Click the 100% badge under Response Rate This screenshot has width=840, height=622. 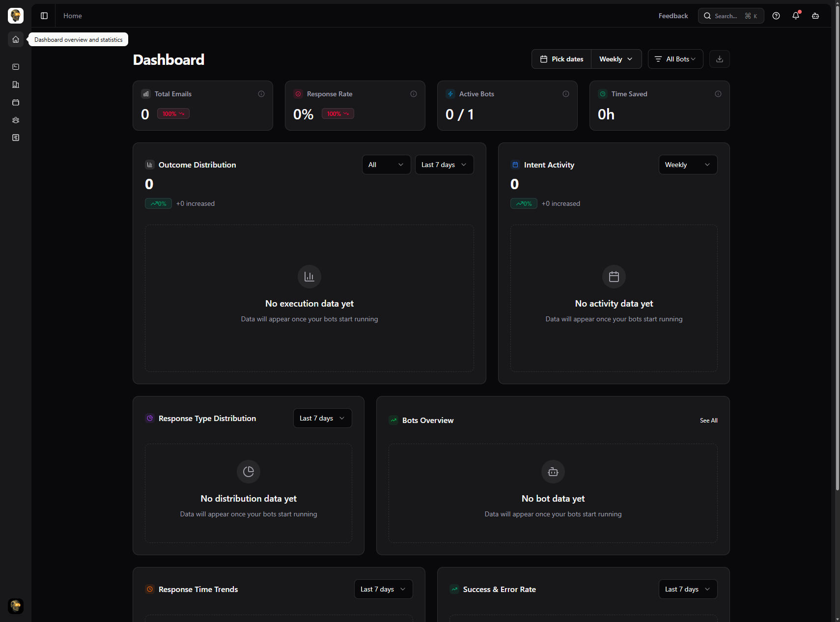pyautogui.click(x=338, y=113)
